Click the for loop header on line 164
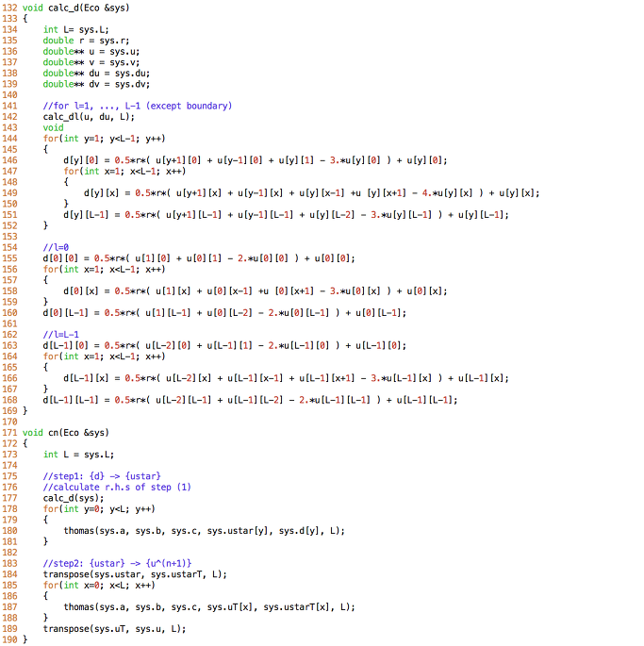This screenshot has height=646, width=644. tap(105, 356)
